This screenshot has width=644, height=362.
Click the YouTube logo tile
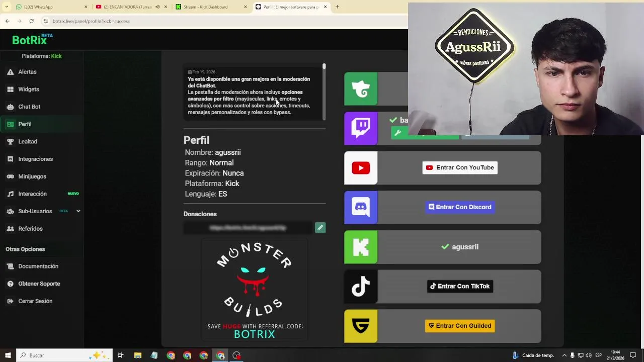coord(361,168)
